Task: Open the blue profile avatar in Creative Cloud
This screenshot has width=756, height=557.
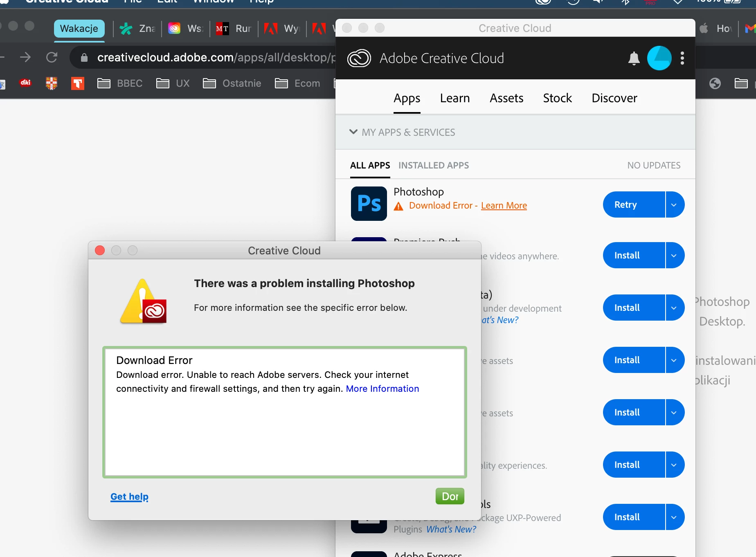Action: click(659, 58)
